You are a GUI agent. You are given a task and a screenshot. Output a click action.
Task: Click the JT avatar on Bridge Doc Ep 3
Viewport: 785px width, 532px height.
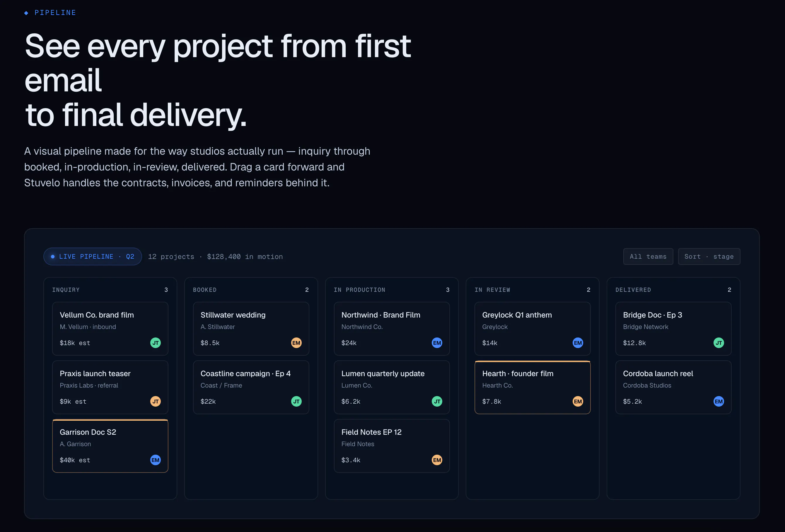coord(719,343)
